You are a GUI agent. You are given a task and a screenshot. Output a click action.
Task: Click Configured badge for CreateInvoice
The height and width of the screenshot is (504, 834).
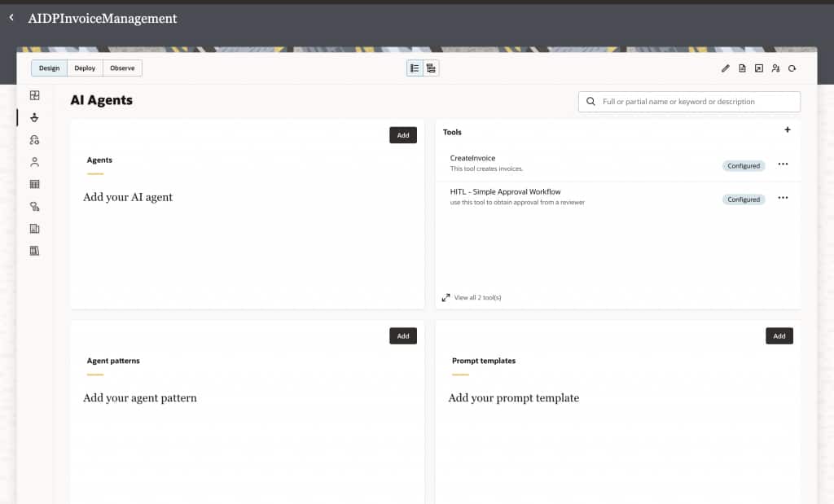[744, 166]
